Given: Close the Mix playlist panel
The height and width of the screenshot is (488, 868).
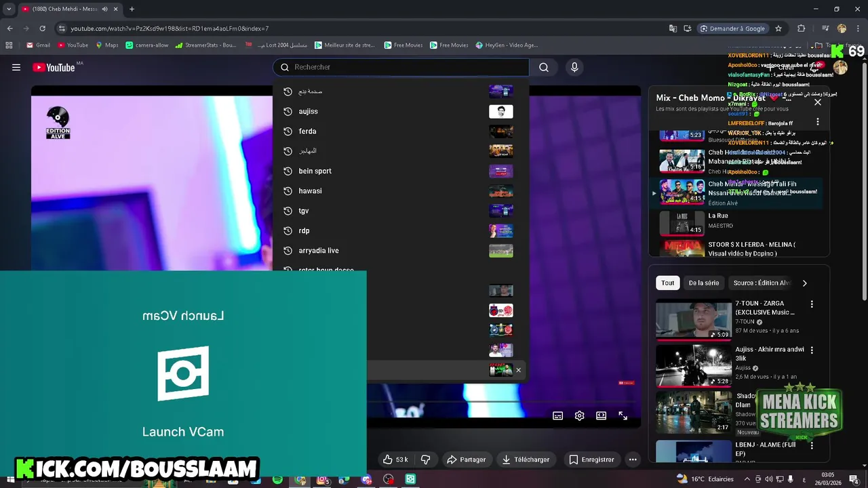Looking at the screenshot, I should pos(818,102).
